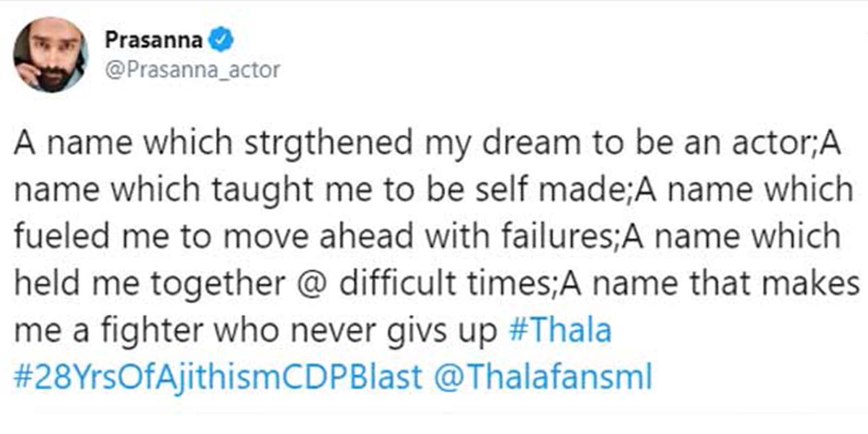Click the words "self made" in tweet
The image size is (868, 434).
tap(551, 190)
